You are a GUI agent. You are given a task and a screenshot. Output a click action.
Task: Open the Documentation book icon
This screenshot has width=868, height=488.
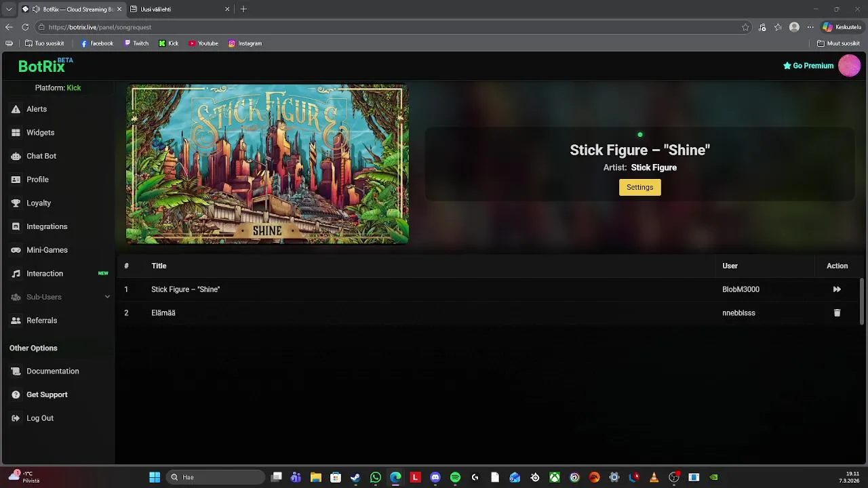coord(16,371)
